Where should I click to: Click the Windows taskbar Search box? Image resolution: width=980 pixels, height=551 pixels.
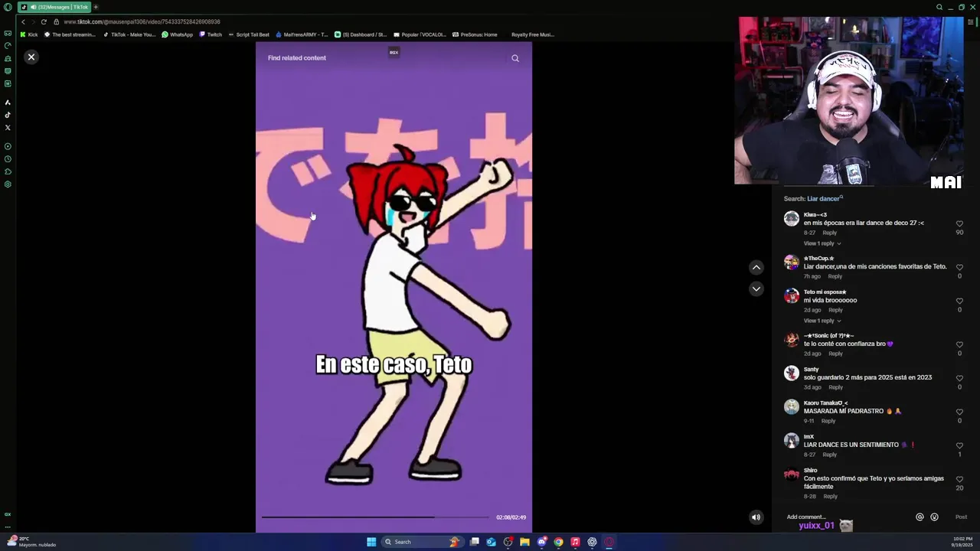[423, 542]
